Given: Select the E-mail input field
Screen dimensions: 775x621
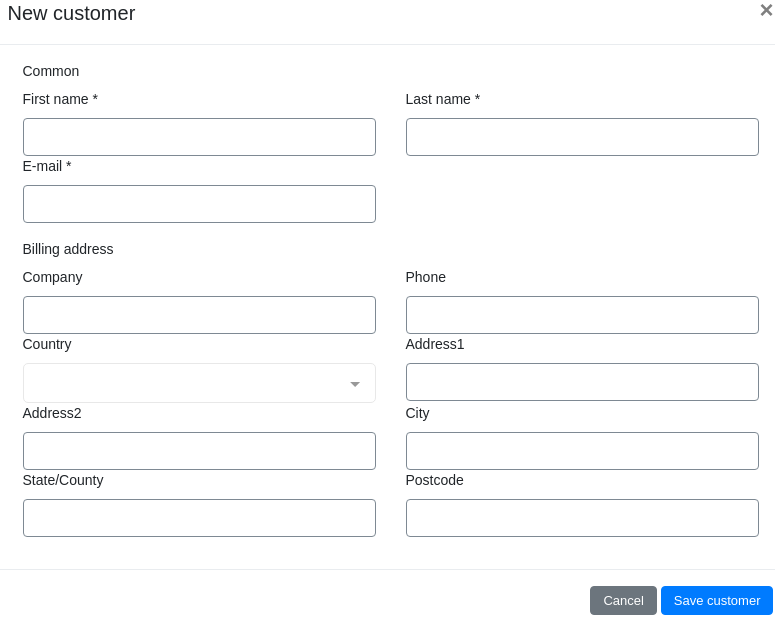Looking at the screenshot, I should tap(199, 204).
